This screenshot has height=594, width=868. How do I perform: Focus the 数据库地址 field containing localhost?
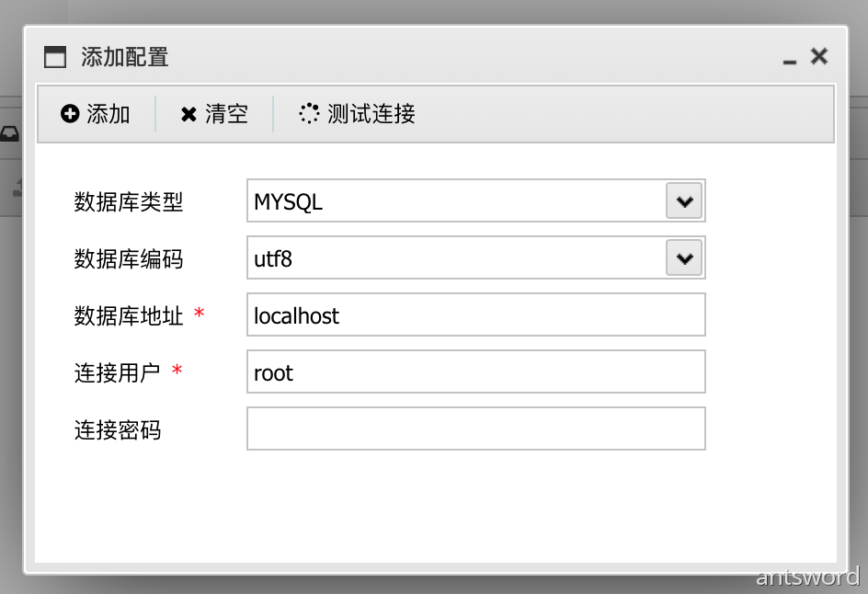[475, 315]
